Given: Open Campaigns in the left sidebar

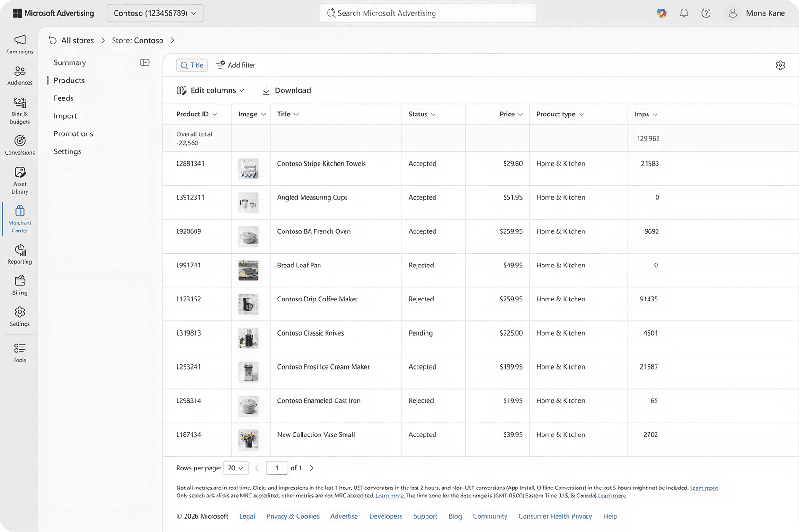Looking at the screenshot, I should coord(19,44).
